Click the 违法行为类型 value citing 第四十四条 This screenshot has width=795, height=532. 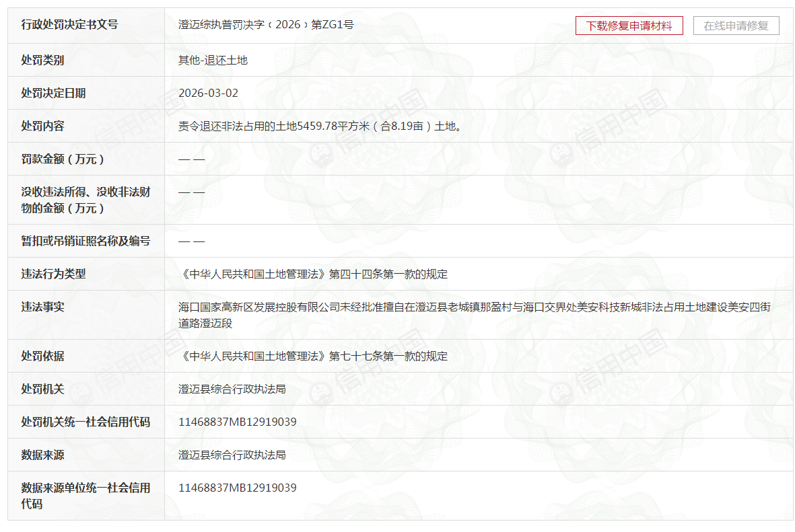click(x=313, y=274)
